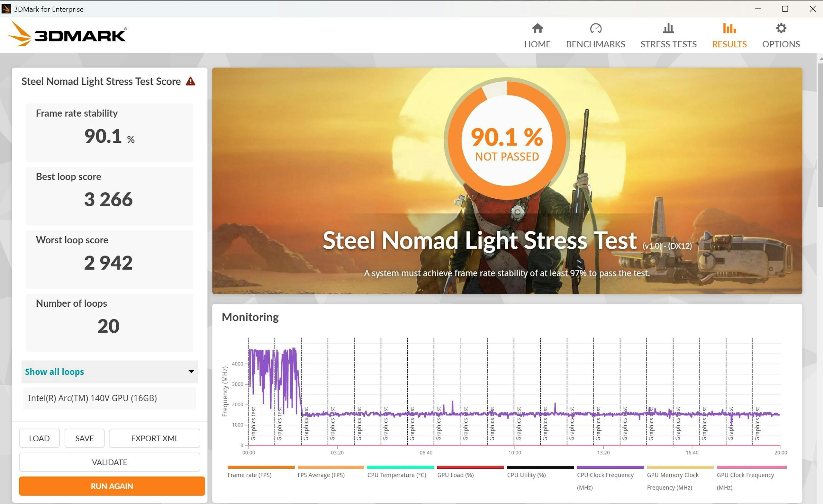Click the Worst loop score 2 942 value

(x=108, y=263)
